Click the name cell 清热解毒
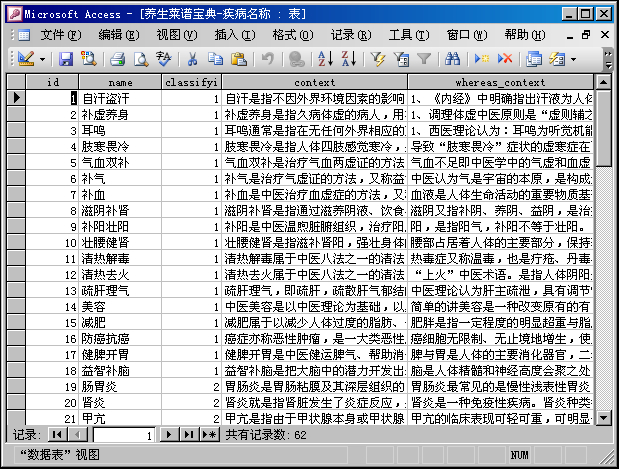The image size is (619, 469). pyautogui.click(x=120, y=259)
